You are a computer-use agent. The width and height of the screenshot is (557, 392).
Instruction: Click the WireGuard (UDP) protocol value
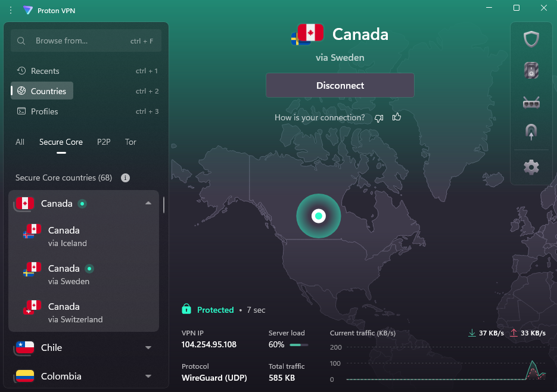click(x=214, y=378)
